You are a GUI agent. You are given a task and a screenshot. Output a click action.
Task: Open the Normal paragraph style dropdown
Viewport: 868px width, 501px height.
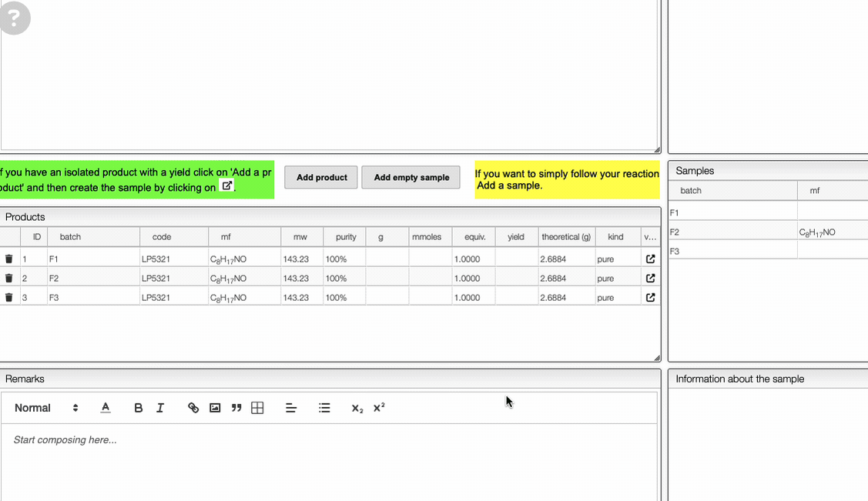pyautogui.click(x=46, y=408)
